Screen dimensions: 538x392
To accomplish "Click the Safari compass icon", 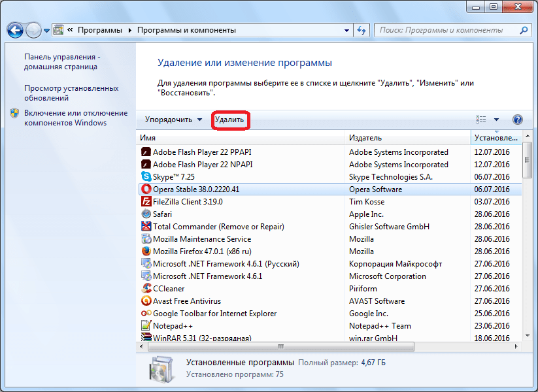I will click(x=146, y=214).
